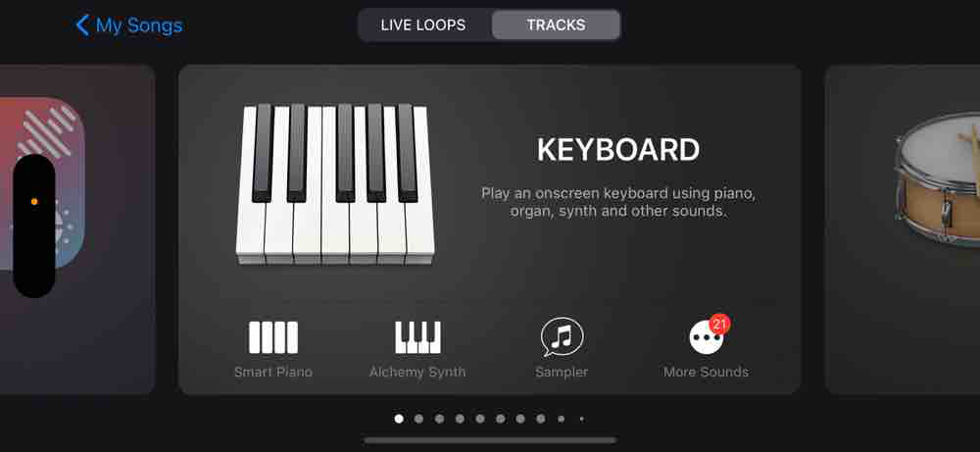The height and width of the screenshot is (452, 980).
Task: Tap the My Songs back chevron
Action: coord(82,25)
